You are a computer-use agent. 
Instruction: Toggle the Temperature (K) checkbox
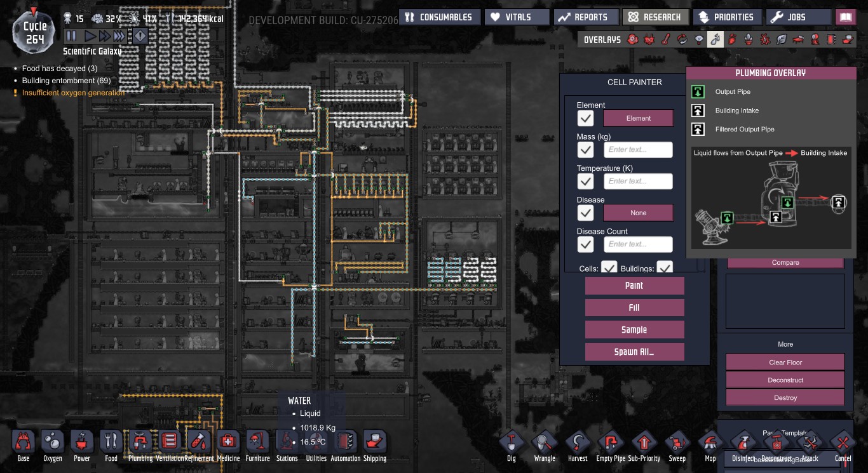point(586,181)
